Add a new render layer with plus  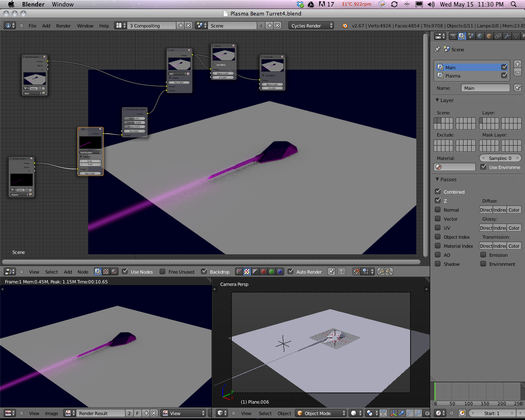pyautogui.click(x=518, y=64)
